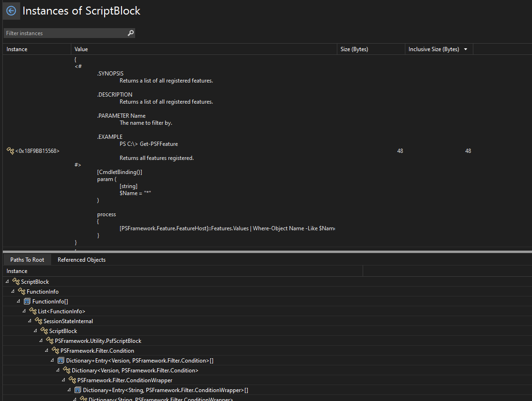The image size is (532, 401).
Task: Collapse the SessionStateInternal tree node
Action: point(29,321)
